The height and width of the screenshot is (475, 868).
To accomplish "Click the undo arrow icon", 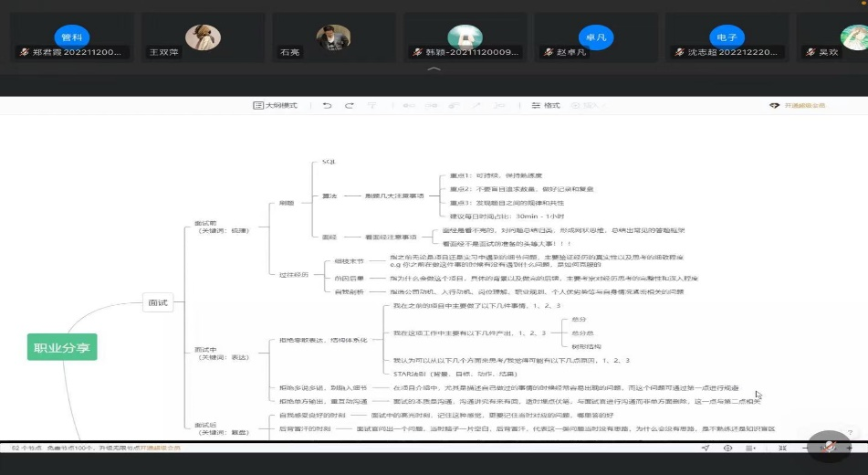I will [x=328, y=106].
